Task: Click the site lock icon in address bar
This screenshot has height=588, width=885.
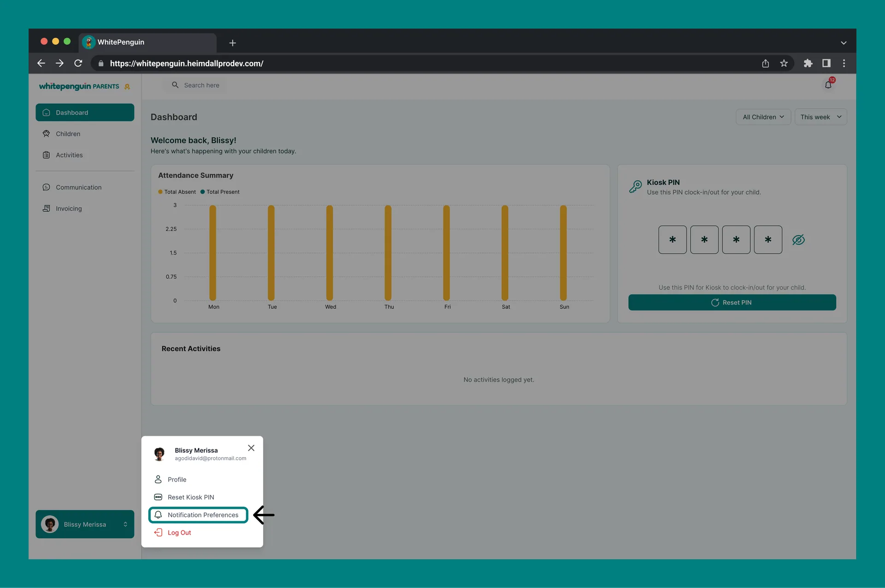Action: 101,63
